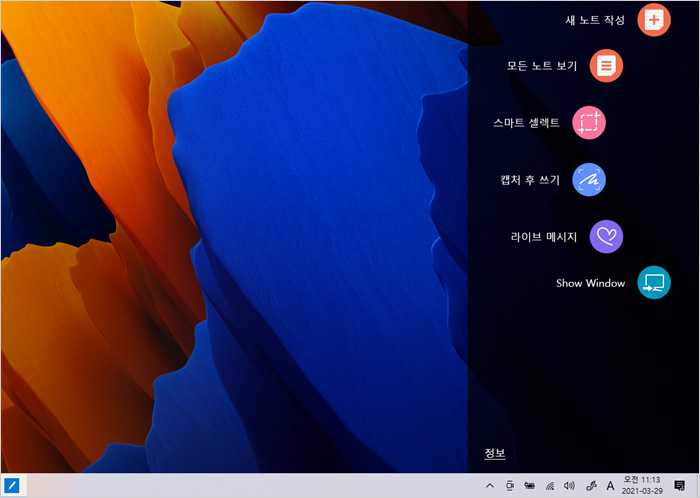700x498 pixels.
Task: Click the Show Window teal icon
Action: tap(654, 282)
